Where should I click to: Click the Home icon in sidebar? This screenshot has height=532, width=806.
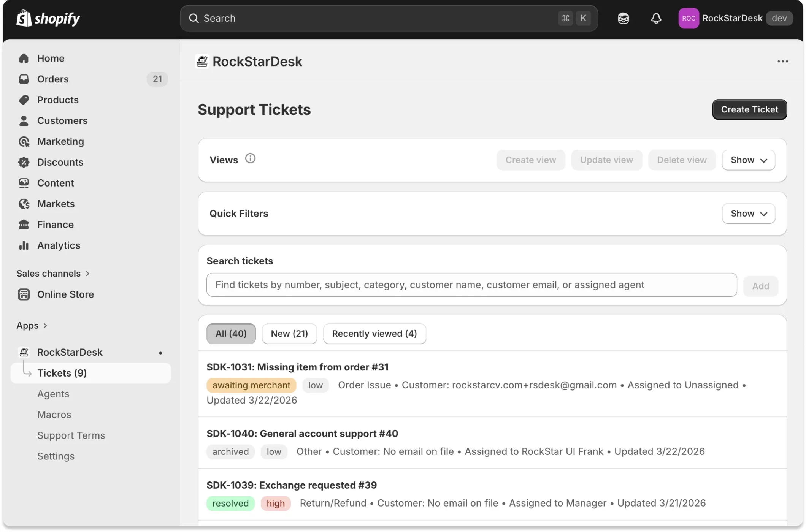[x=24, y=58]
